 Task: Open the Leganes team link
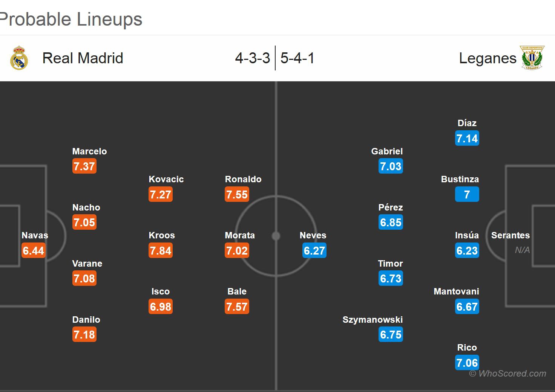488,58
